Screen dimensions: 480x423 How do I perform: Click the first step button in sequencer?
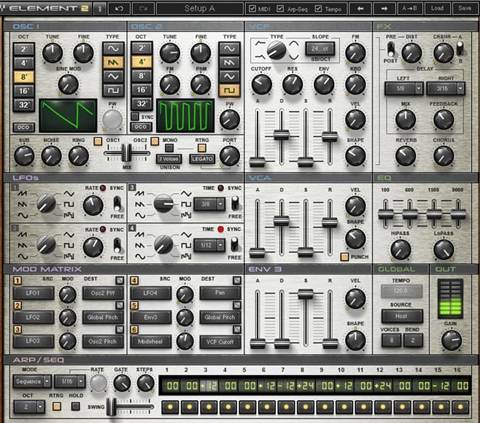170,407
